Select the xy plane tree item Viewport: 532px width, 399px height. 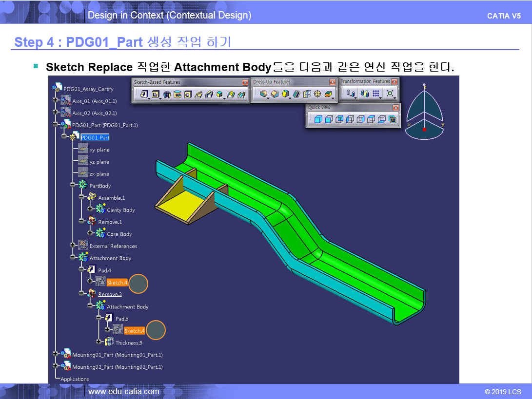point(99,150)
